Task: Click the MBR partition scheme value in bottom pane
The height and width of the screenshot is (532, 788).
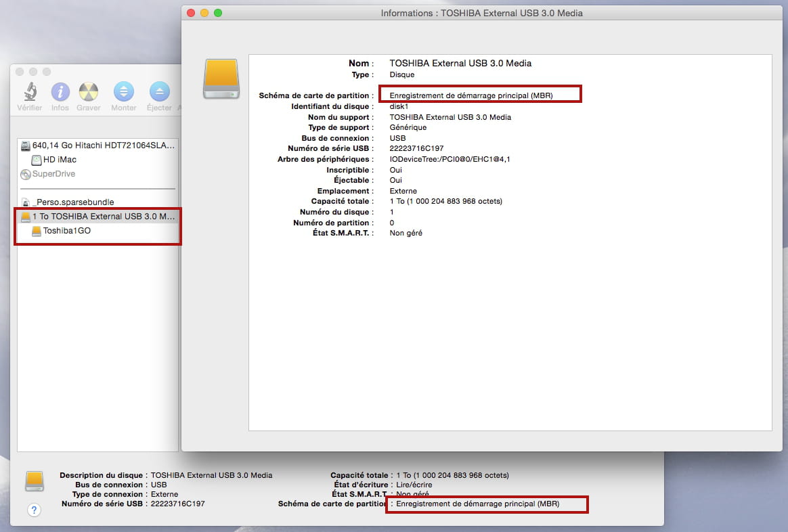Action: click(477, 504)
